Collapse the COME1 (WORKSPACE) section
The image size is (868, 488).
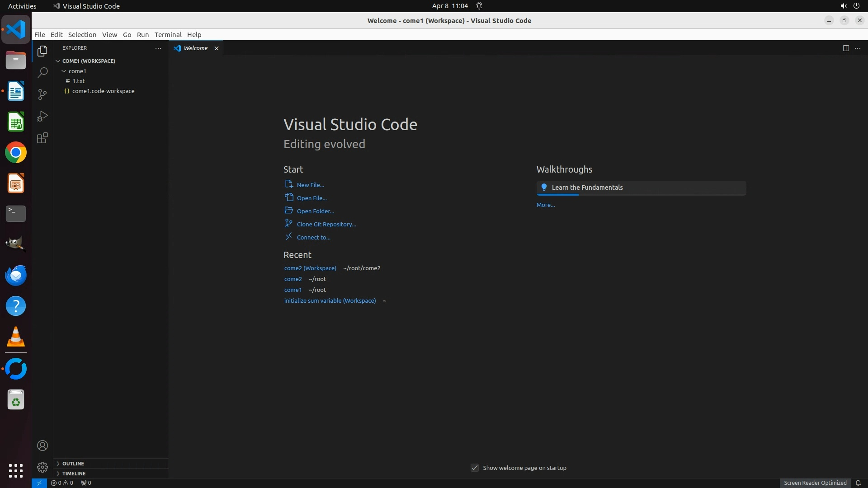tap(58, 61)
